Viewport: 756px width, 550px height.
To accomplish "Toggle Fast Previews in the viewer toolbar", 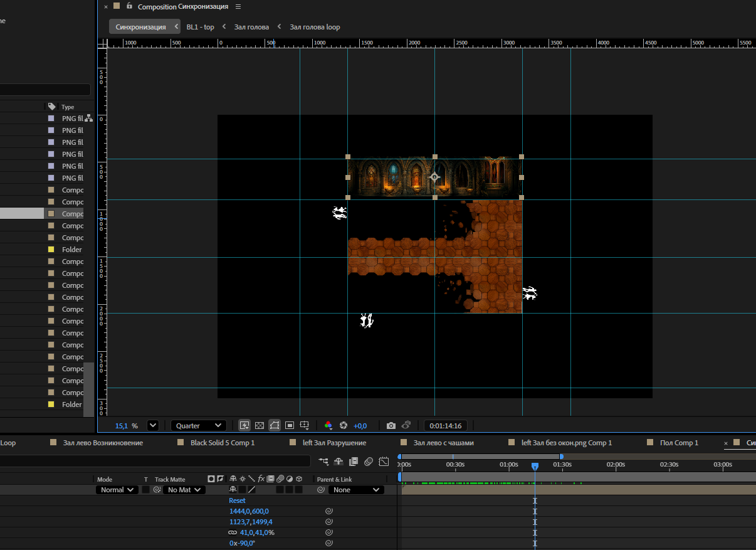I will pyautogui.click(x=244, y=425).
